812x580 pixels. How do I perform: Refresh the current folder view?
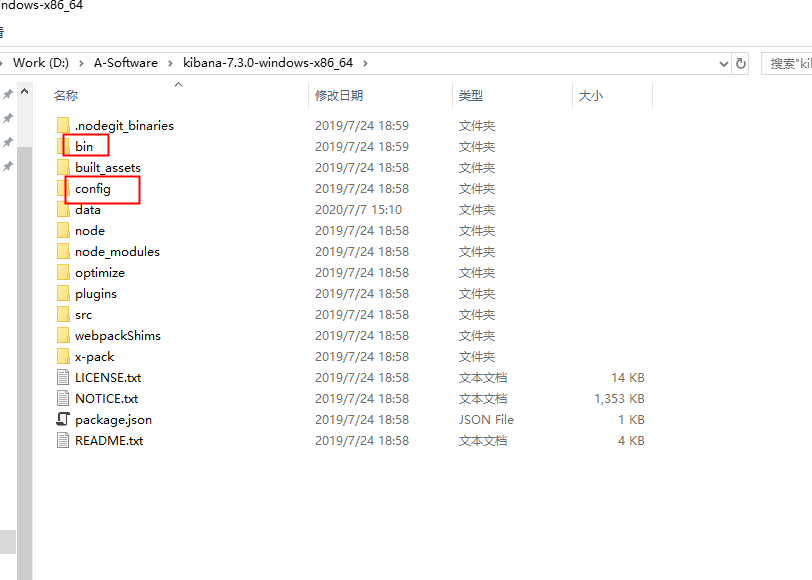(x=741, y=63)
